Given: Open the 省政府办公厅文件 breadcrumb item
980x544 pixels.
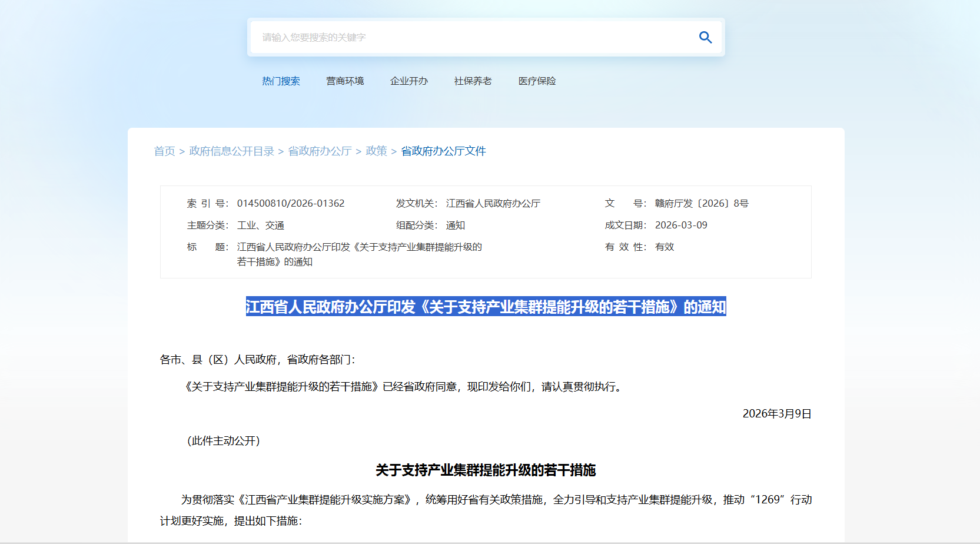Looking at the screenshot, I should click(443, 151).
